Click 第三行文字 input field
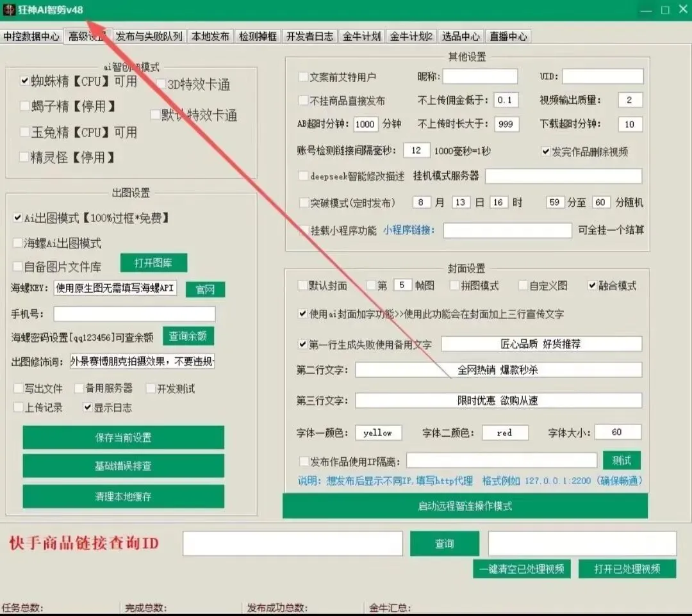This screenshot has width=692, height=616. (x=498, y=400)
